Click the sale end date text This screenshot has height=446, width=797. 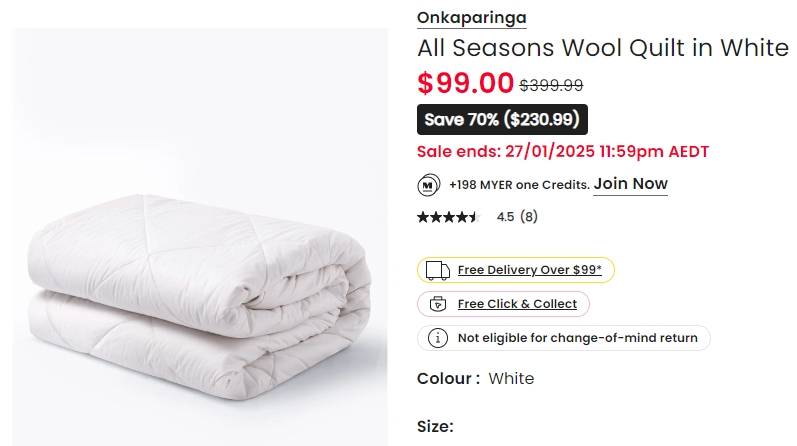click(x=563, y=152)
